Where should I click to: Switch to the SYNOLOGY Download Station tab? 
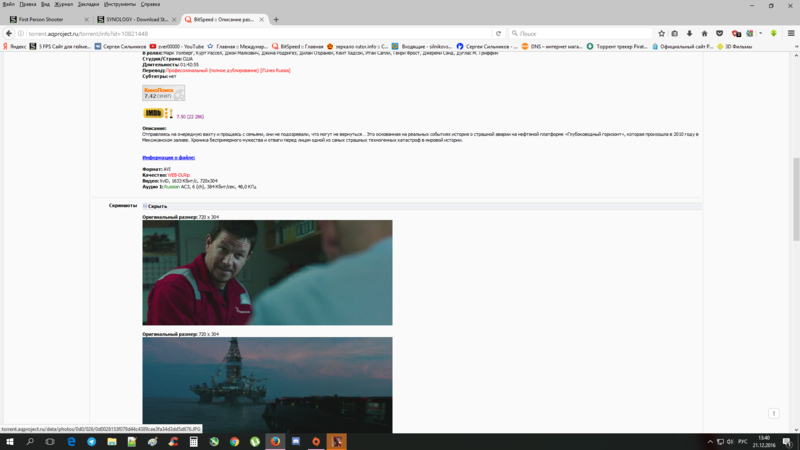point(136,19)
